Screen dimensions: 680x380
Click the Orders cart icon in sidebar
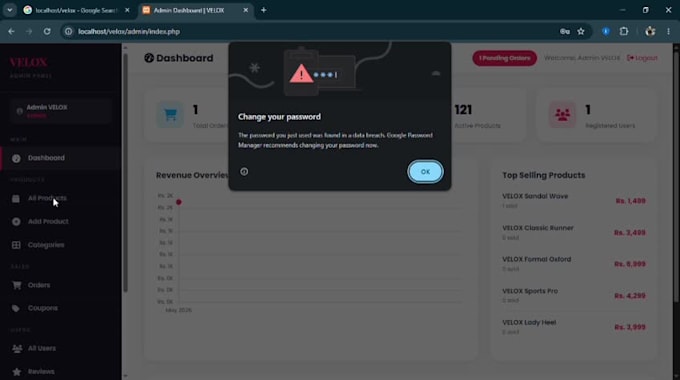click(x=16, y=285)
